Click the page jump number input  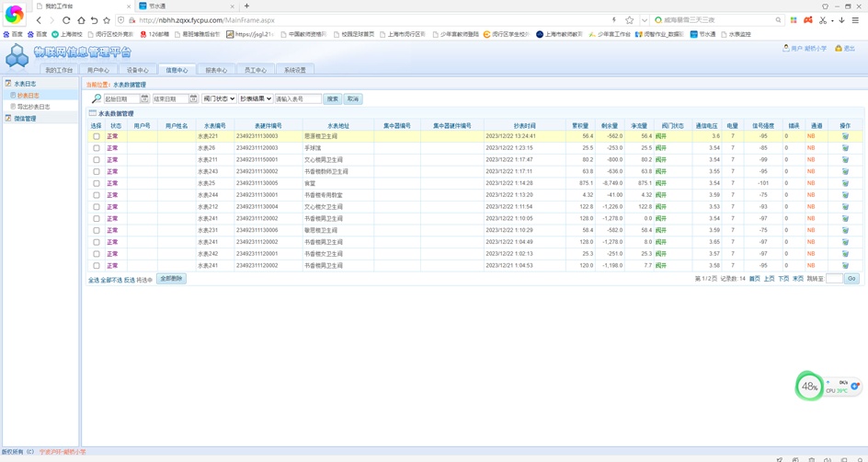[834, 279]
